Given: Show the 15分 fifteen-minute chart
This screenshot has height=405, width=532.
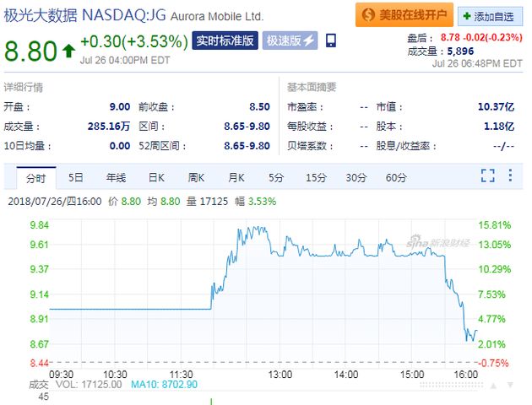Looking at the screenshot, I should coord(316,178).
